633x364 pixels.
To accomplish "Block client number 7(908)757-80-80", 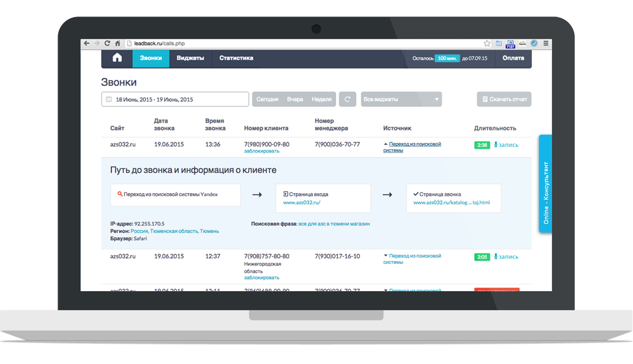I will [261, 278].
